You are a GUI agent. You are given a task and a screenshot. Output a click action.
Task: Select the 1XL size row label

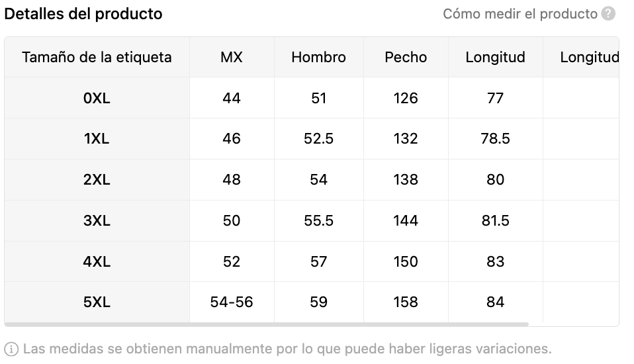tap(97, 139)
